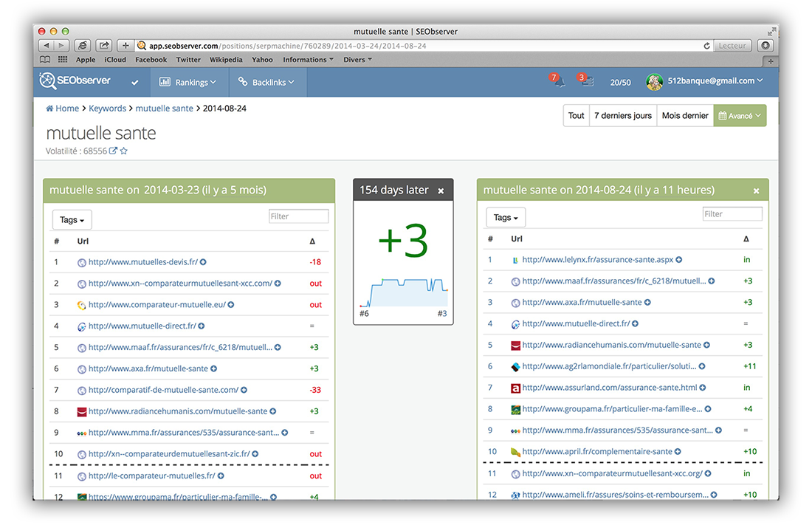
Task: Click the Lecteur reader button
Action: pos(732,46)
